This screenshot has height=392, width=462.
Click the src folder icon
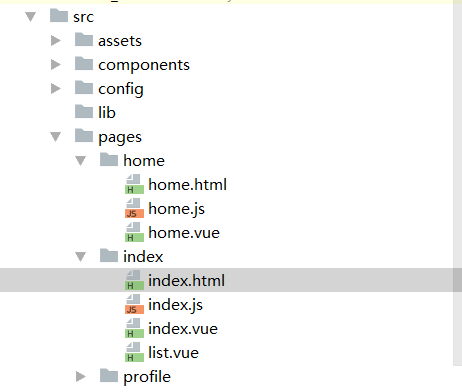coord(59,15)
